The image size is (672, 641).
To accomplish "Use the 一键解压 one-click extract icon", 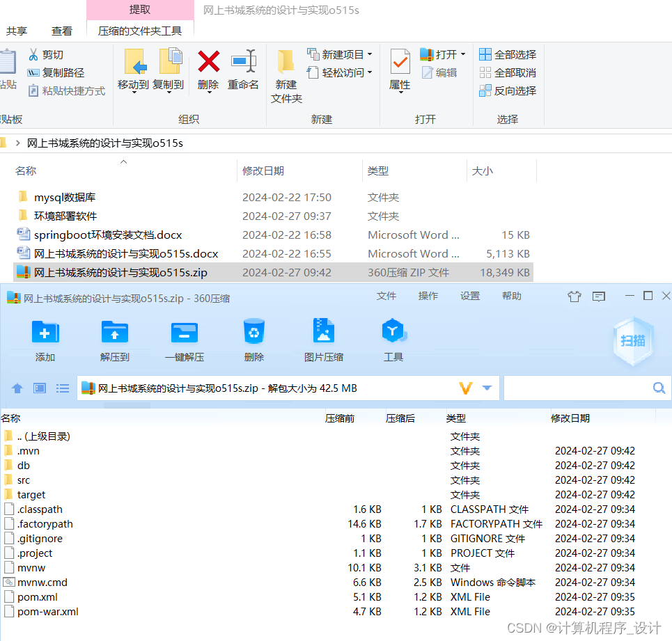I will point(184,340).
